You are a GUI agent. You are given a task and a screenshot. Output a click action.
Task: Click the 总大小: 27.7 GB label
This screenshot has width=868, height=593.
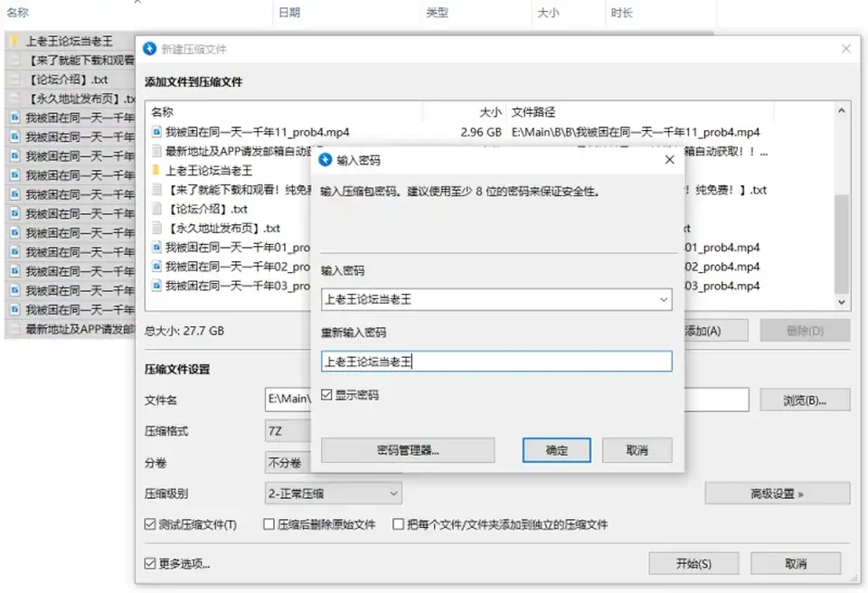click(184, 331)
